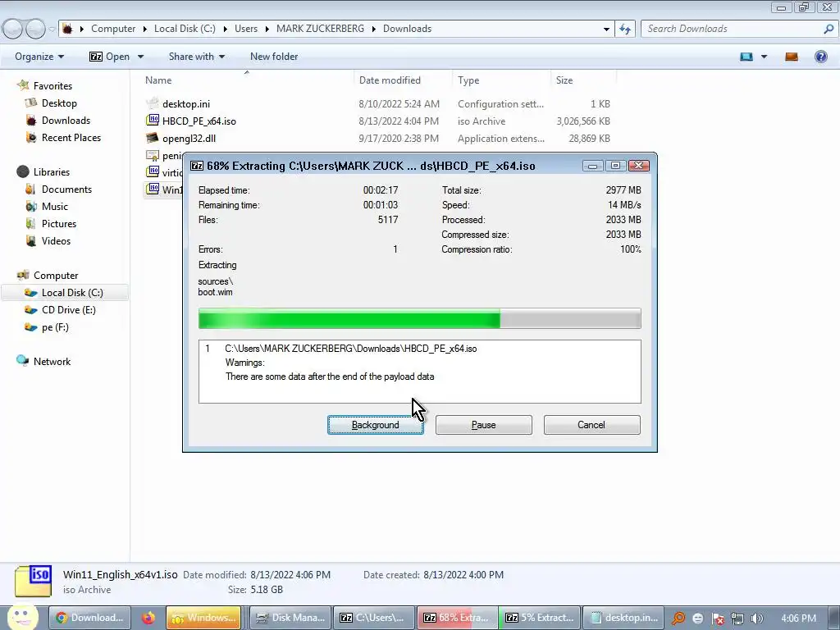Switch to the 5% Extract 7-Zip taskbar item
This screenshot has height=630, width=840.
(x=540, y=618)
